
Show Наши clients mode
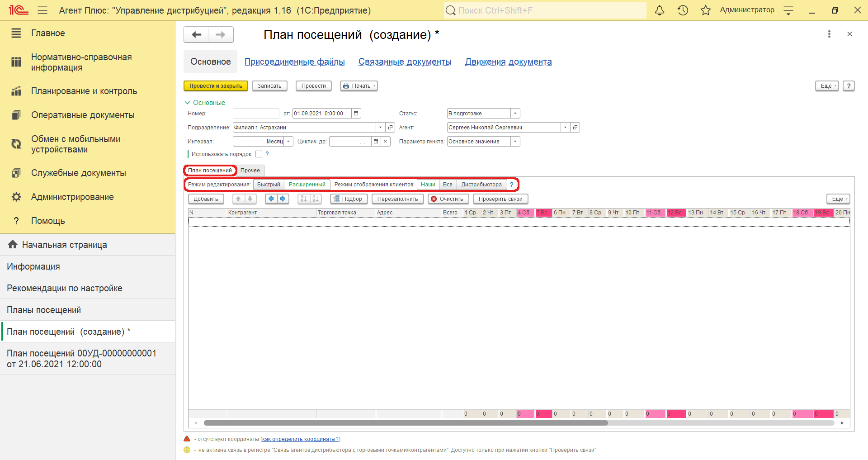tap(428, 185)
